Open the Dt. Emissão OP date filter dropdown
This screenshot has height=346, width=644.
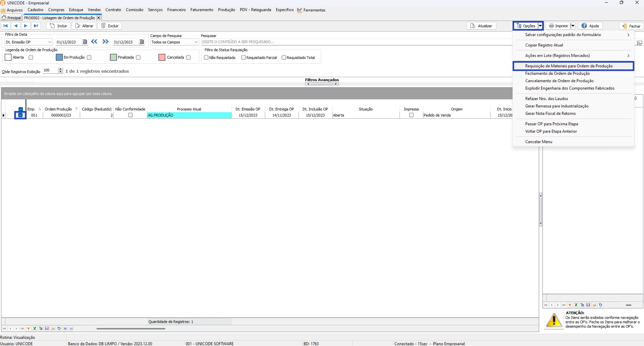pyautogui.click(x=49, y=42)
